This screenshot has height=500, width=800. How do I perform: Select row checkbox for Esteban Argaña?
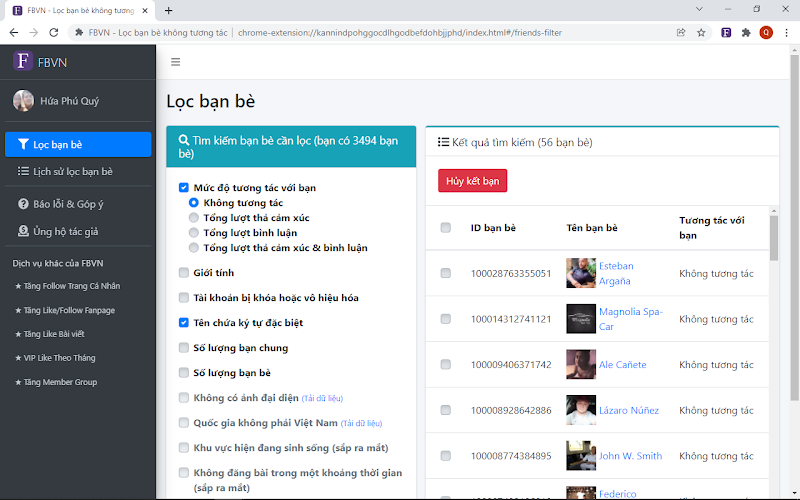click(445, 273)
